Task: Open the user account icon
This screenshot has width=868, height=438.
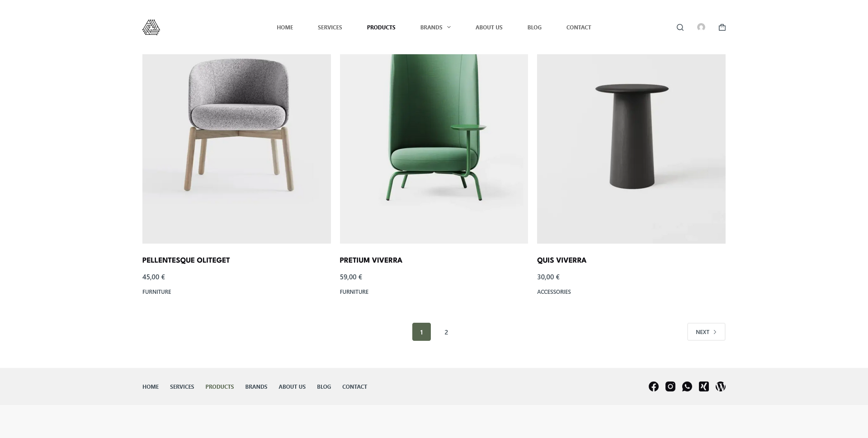Action: [701, 27]
